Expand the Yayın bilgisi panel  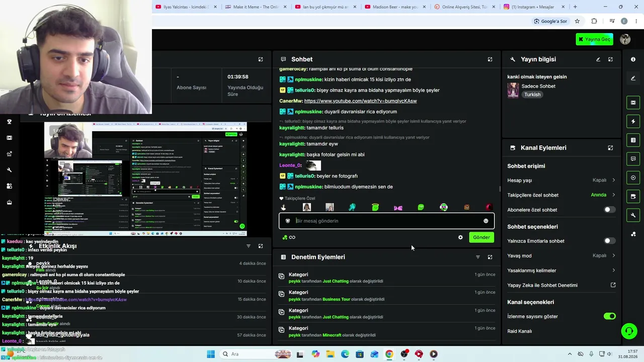(x=610, y=59)
